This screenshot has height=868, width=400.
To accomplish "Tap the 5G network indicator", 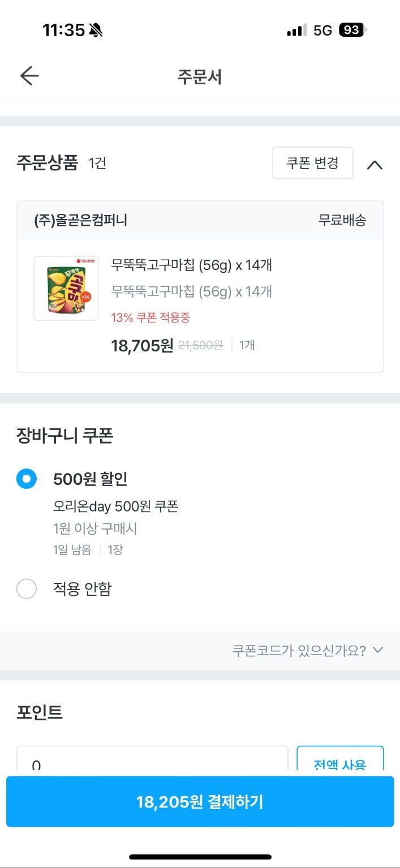I will point(322,31).
